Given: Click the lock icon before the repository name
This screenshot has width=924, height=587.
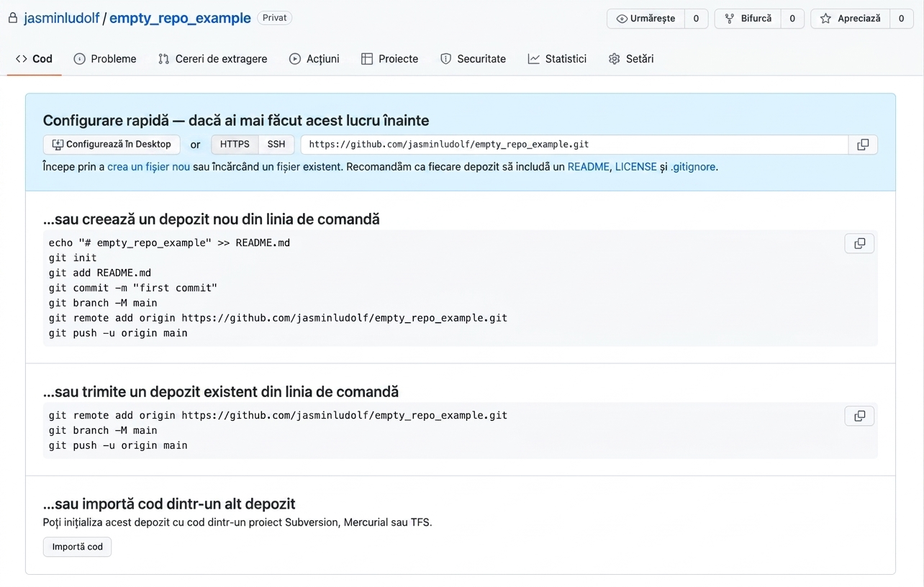Looking at the screenshot, I should [13, 18].
